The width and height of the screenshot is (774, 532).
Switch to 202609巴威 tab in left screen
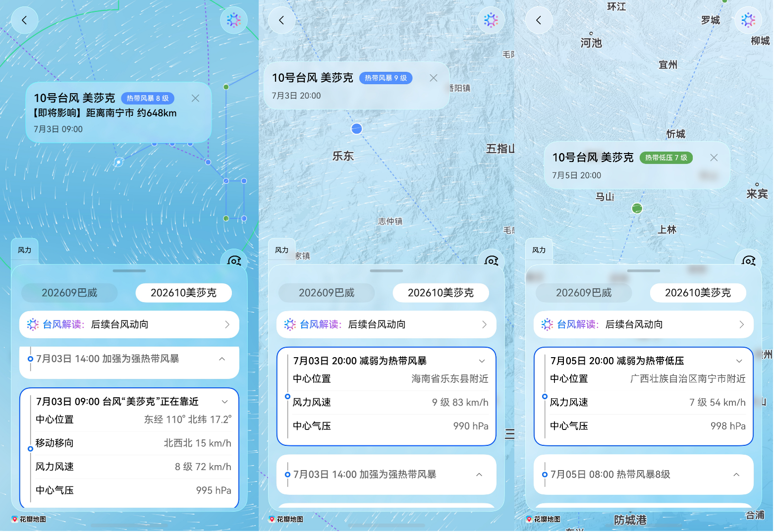(69, 293)
